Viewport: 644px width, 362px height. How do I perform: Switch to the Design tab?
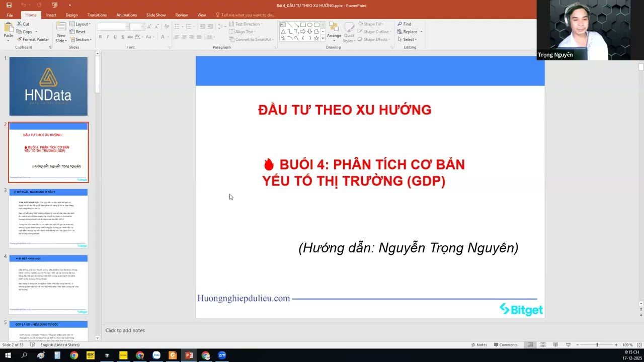coord(71,15)
